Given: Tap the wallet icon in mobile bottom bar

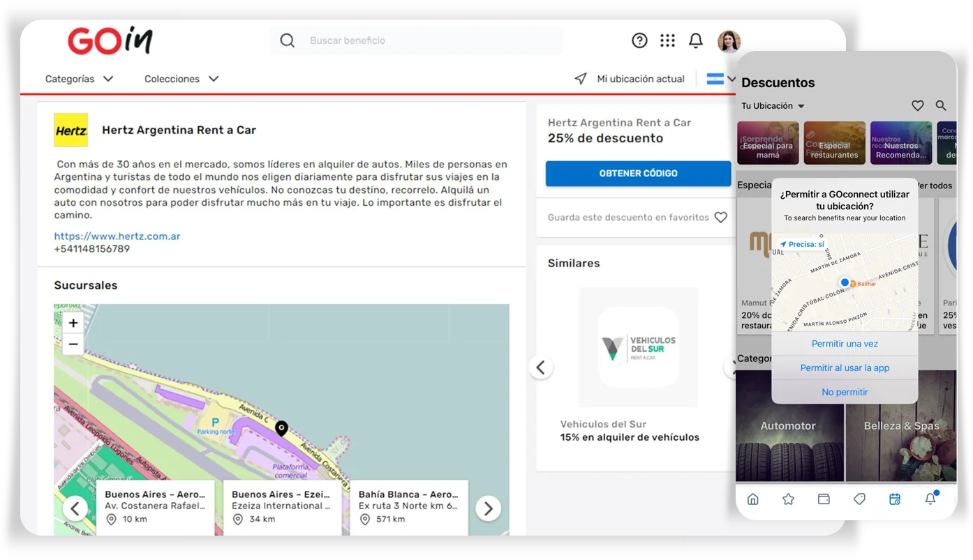Looking at the screenshot, I should click(824, 499).
